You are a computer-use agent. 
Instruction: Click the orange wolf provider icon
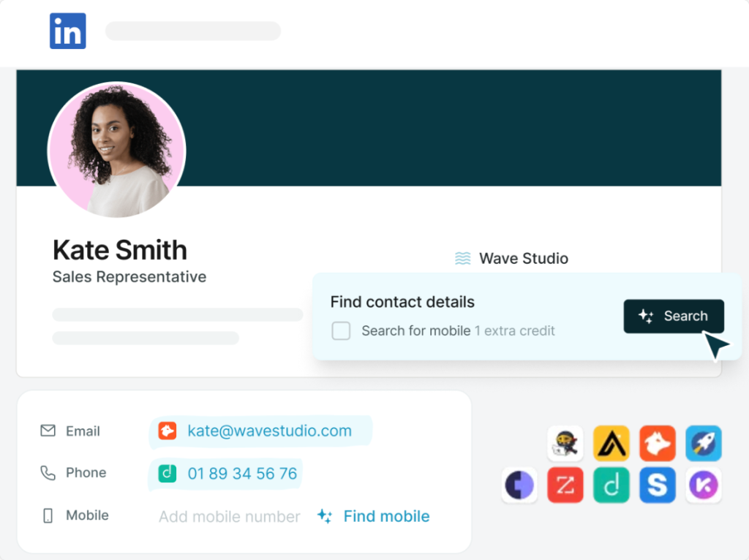coord(657,443)
